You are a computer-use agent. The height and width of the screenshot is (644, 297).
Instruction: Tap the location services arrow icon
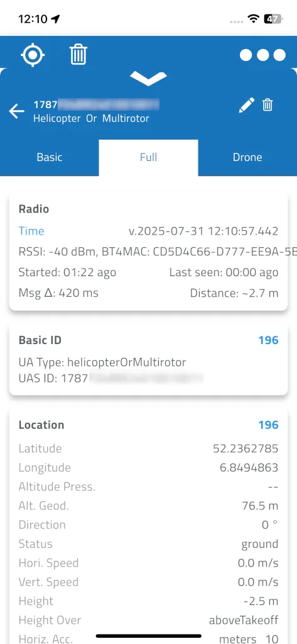[x=55, y=18]
